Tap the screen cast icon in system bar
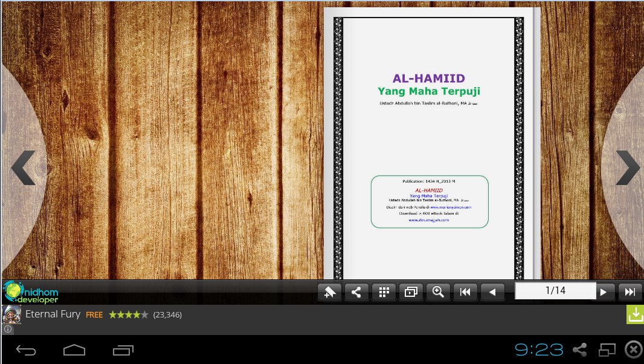Screen dimensions: 644x364 coord(607,350)
